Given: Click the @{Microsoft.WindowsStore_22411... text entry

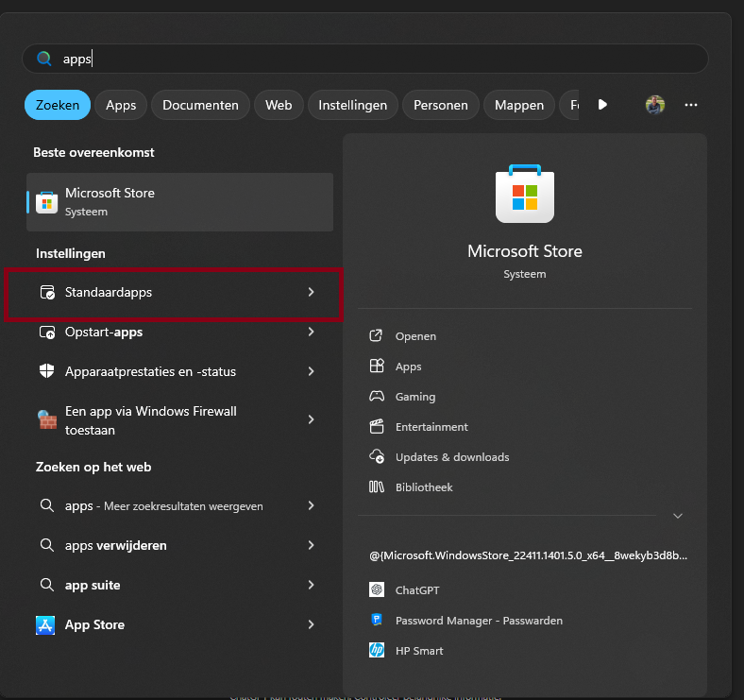Looking at the screenshot, I should click(x=528, y=555).
